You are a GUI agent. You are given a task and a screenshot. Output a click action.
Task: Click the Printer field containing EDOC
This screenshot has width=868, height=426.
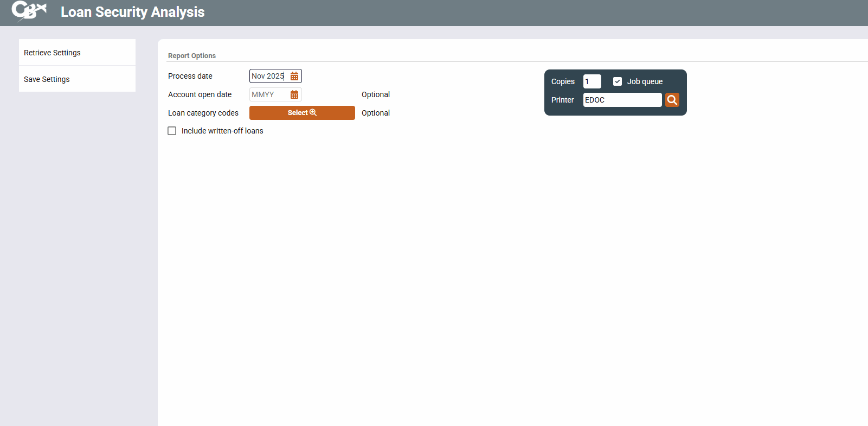(621, 100)
